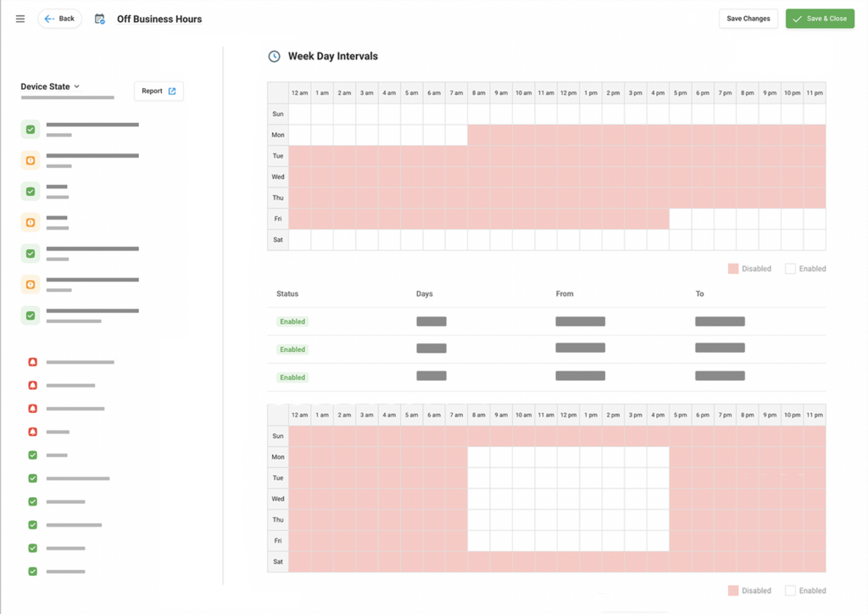The height and width of the screenshot is (614, 868).
Task: Click the first Enabled status badge
Action: click(x=292, y=321)
